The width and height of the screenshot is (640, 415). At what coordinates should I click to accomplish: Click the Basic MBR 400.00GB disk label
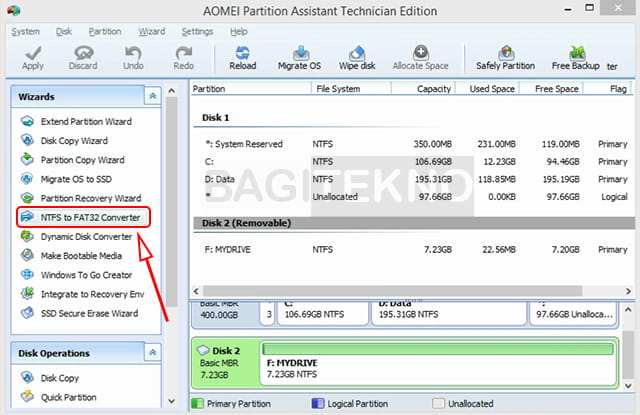(225, 313)
